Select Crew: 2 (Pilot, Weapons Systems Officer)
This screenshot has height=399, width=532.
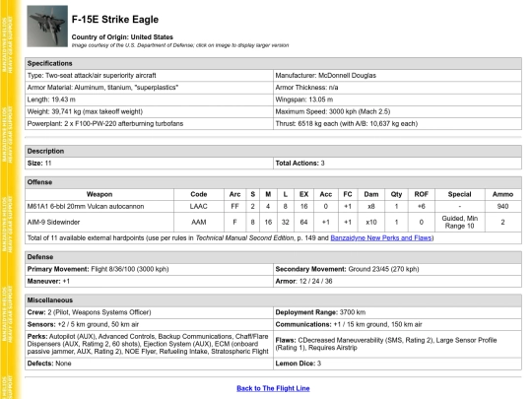pos(150,312)
